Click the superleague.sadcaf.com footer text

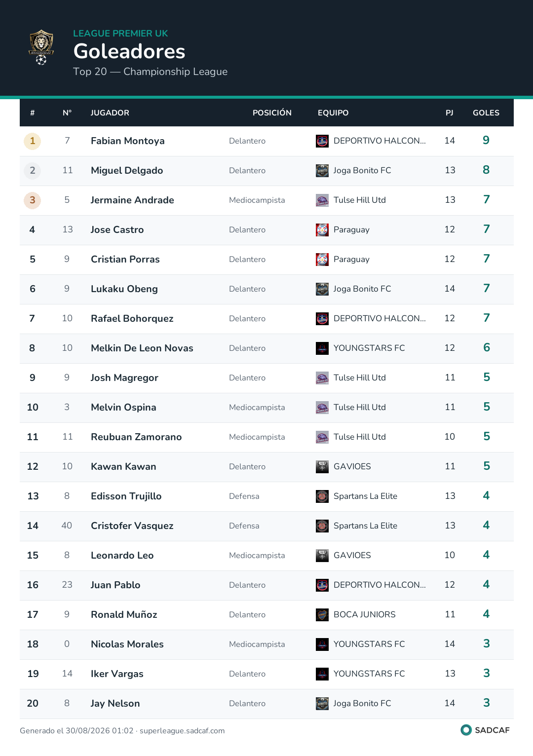click(x=182, y=731)
